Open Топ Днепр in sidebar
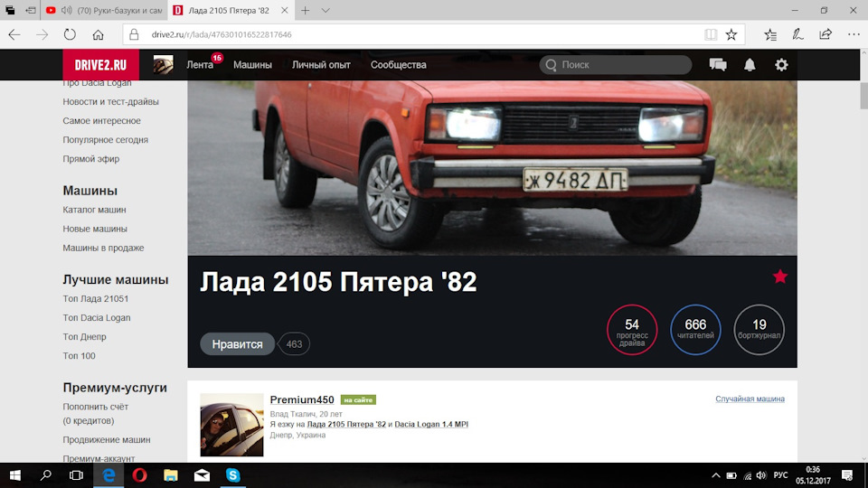 [84, 337]
